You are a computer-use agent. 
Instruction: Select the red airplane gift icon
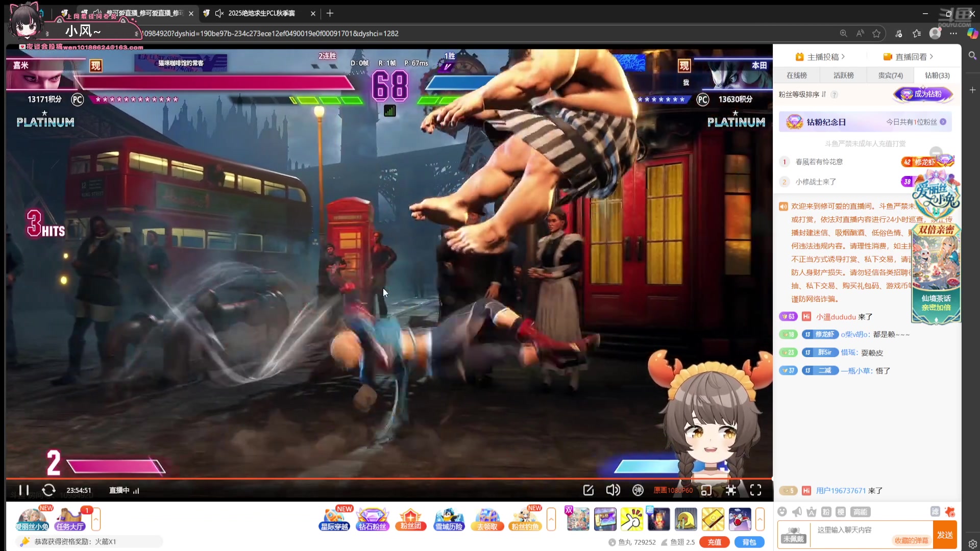740,519
